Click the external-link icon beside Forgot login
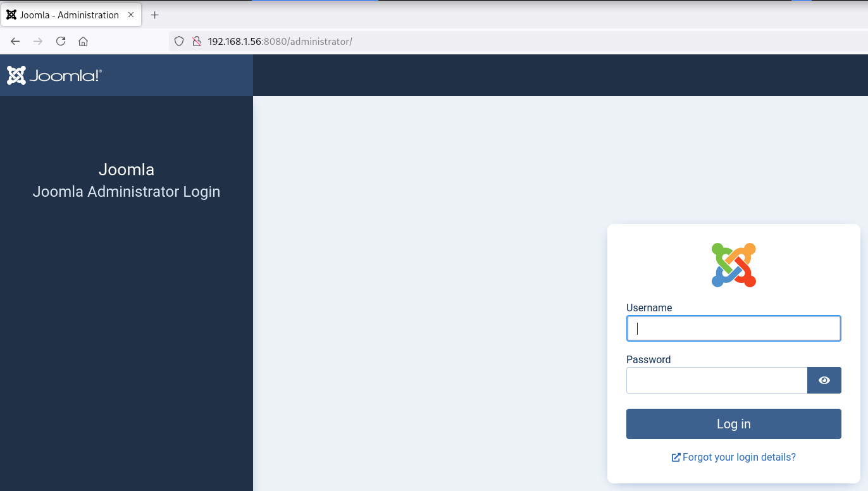Screen dimensions: 868x491 [676, 457]
